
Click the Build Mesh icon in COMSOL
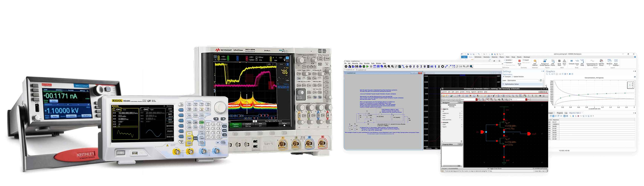point(559,62)
